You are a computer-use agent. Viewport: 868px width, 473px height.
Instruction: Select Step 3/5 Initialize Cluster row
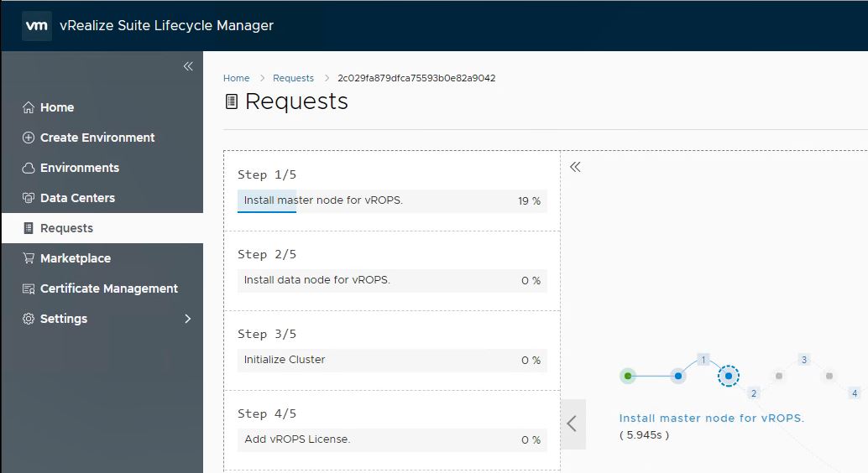(x=392, y=360)
